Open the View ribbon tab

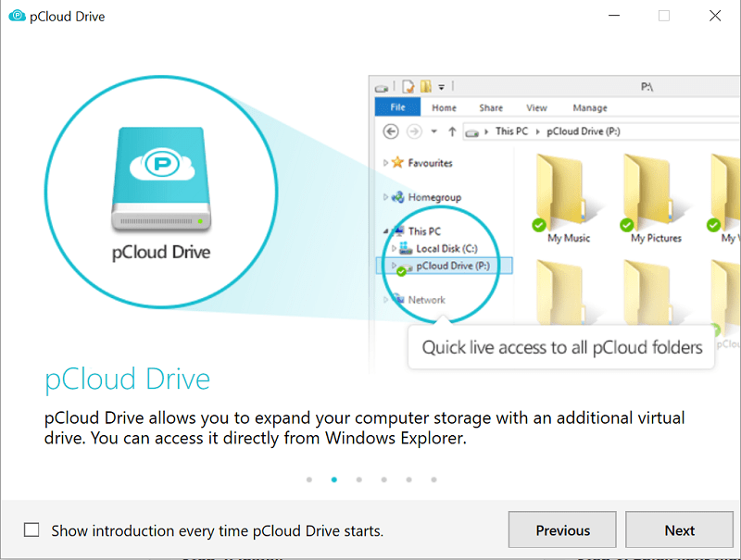click(x=537, y=108)
